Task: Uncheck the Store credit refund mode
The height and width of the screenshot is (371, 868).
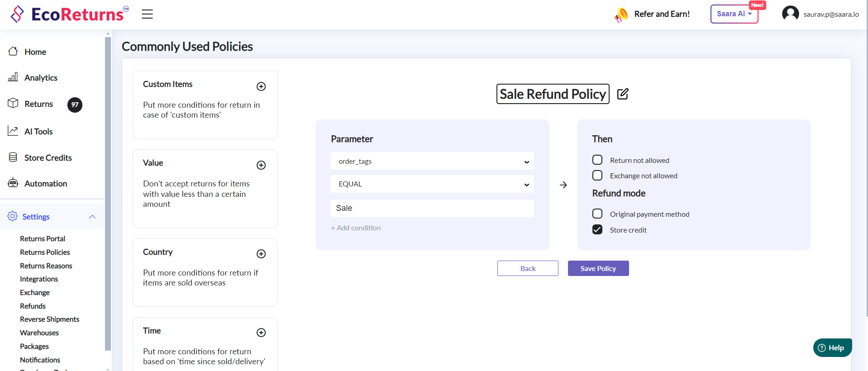Action: coord(597,230)
